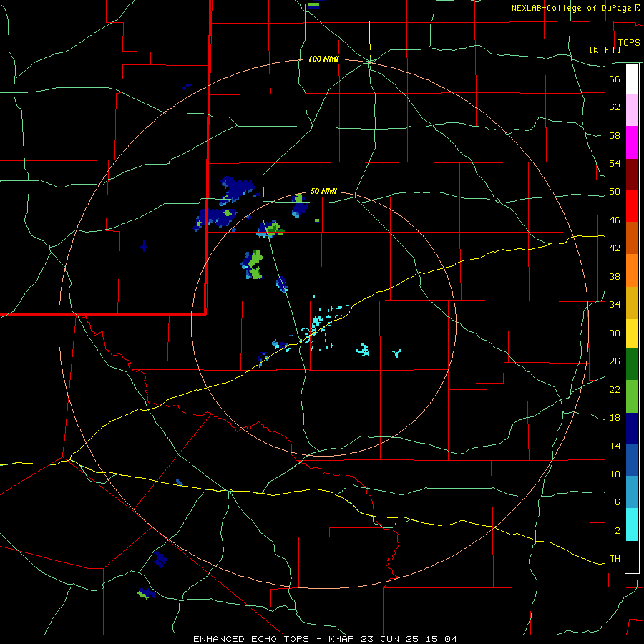Click the sky blue legend swatch
The image size is (644, 644).
click(x=632, y=492)
